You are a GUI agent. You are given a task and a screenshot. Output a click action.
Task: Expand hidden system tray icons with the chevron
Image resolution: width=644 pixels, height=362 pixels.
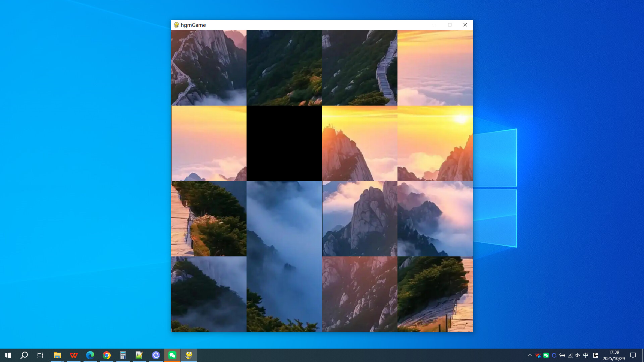pyautogui.click(x=530, y=355)
